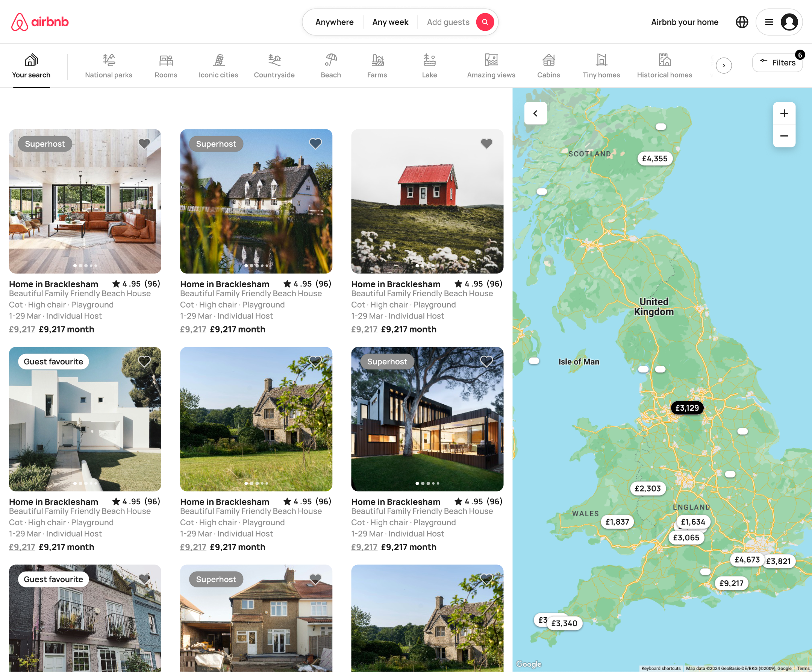Viewport: 812px width, 672px height.
Task: Open the Filters button
Action: (777, 63)
